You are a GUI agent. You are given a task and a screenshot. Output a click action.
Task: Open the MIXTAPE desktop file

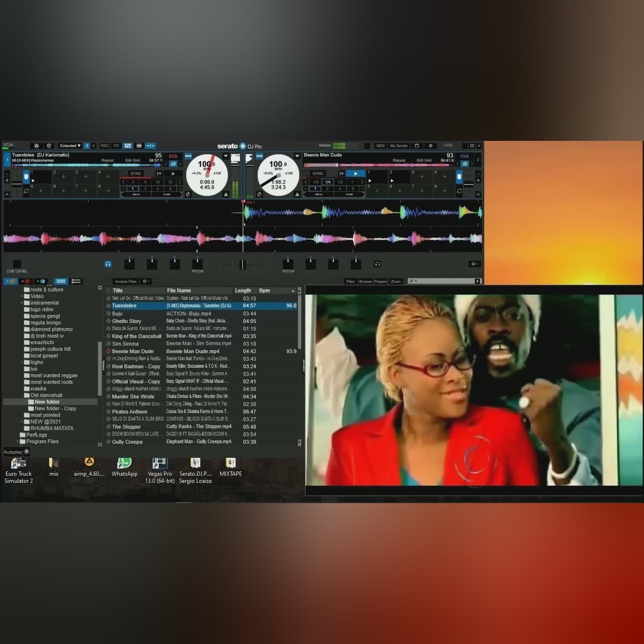coord(230,467)
